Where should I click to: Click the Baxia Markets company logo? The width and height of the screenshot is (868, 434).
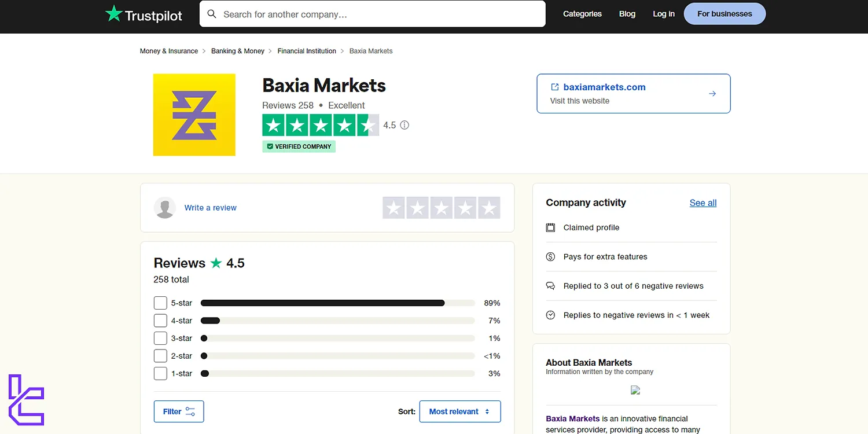coord(194,115)
